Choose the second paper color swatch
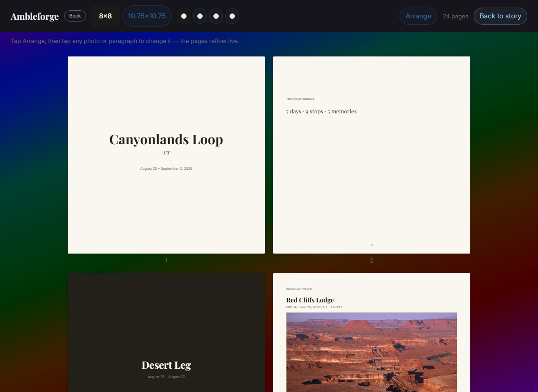Image resolution: width=538 pixels, height=392 pixels. pos(200,16)
